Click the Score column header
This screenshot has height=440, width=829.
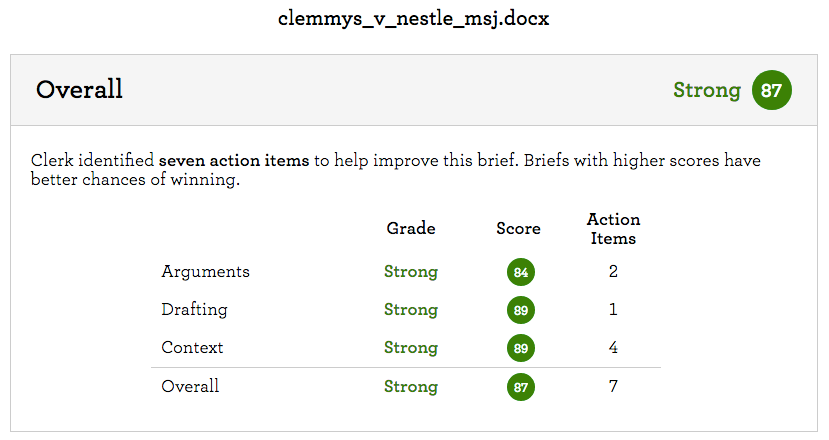518,228
